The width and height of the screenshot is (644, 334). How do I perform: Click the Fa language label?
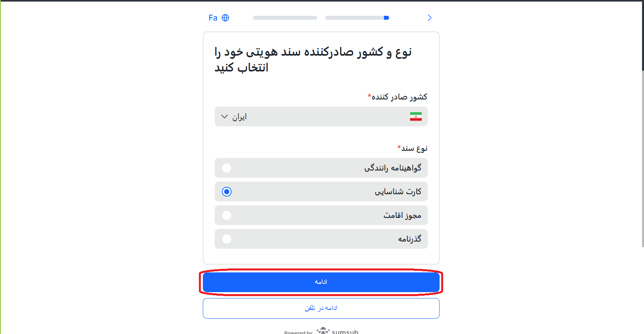pos(213,18)
